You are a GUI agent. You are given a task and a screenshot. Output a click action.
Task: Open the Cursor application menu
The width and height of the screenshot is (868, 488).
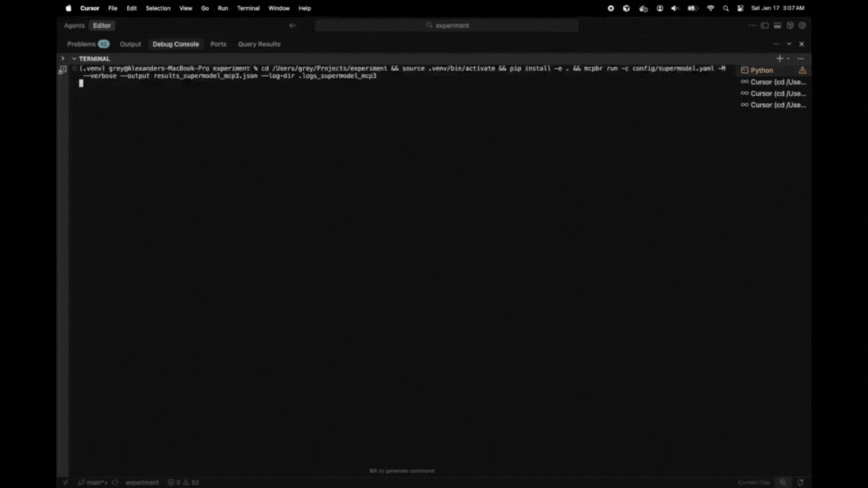click(x=90, y=8)
